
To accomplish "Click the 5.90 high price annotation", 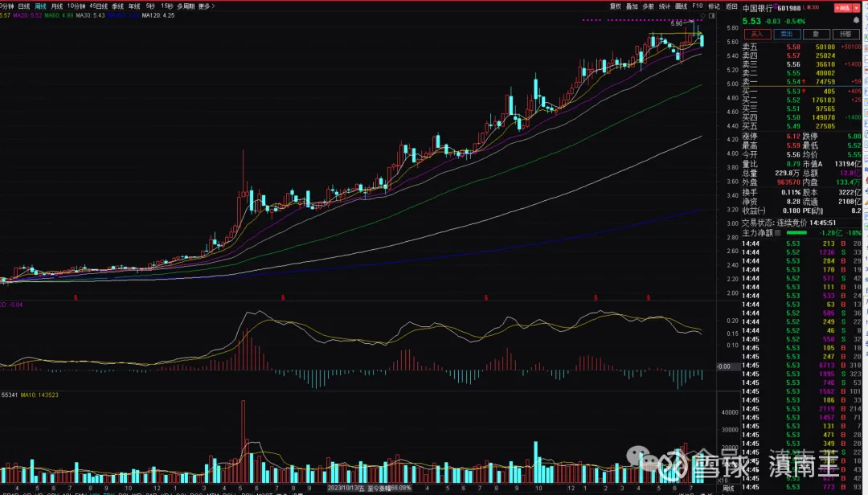I will (677, 23).
